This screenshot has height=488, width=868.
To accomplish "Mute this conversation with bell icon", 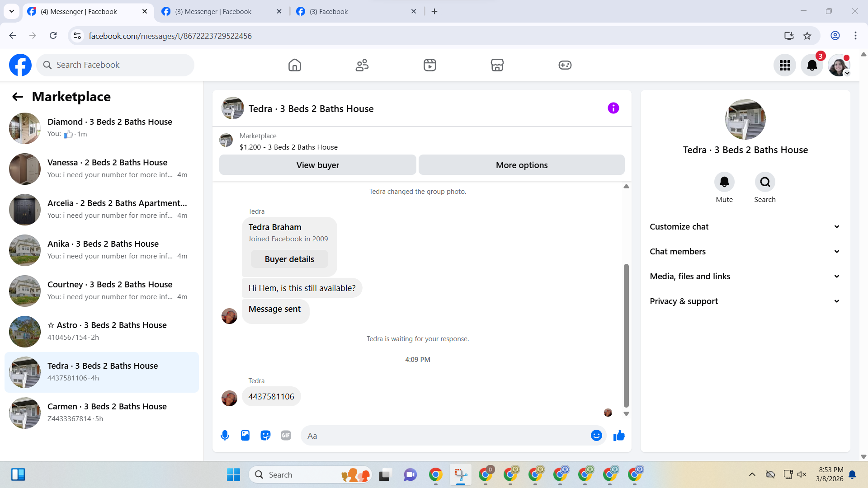I will tap(724, 182).
